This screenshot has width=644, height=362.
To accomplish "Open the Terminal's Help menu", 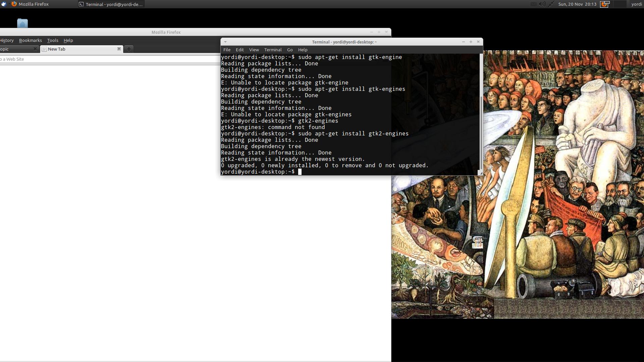I will click(x=303, y=50).
